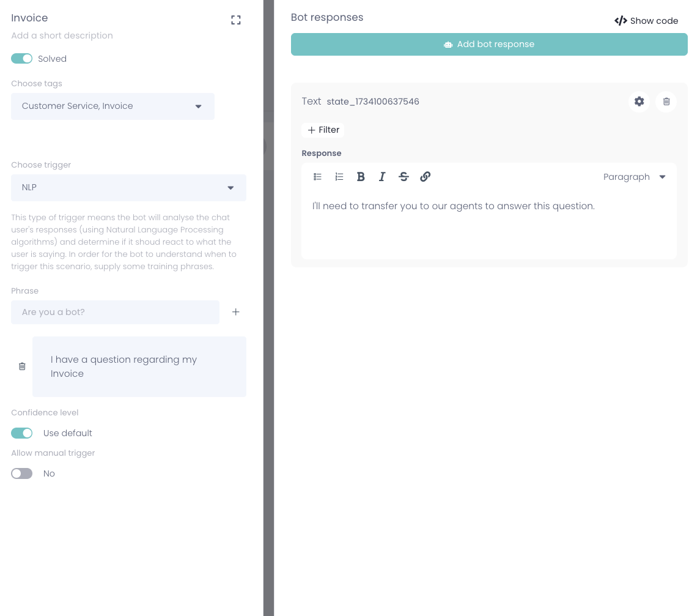
Task: Insert a bulleted list in Response editor
Action: 318,177
